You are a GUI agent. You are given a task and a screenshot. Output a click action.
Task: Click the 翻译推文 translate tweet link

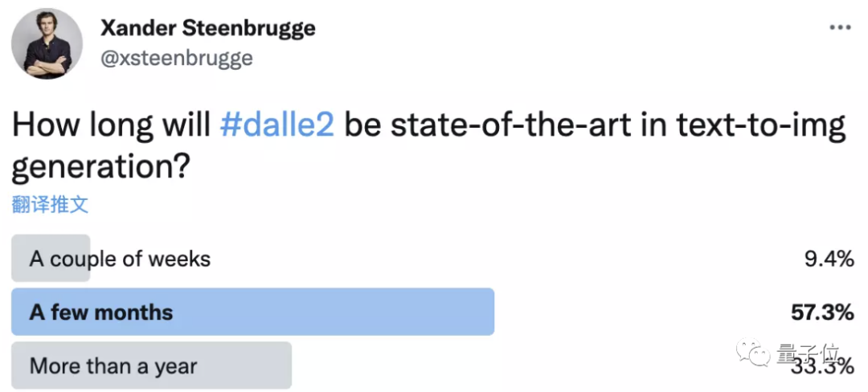[50, 204]
